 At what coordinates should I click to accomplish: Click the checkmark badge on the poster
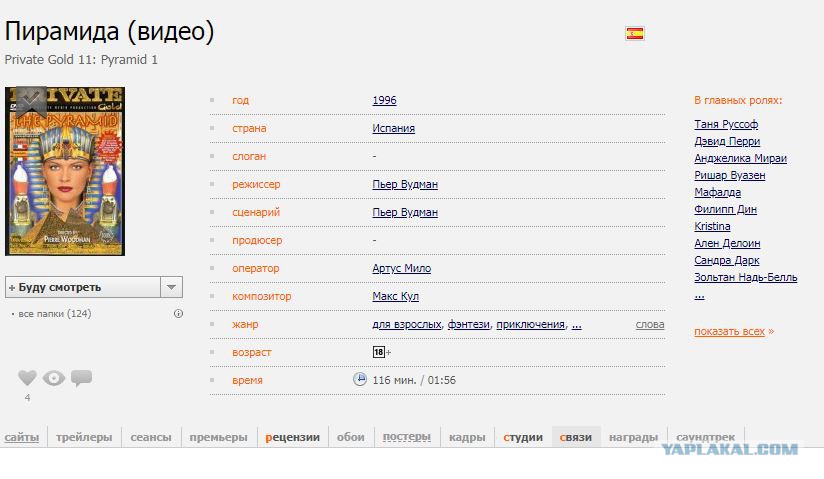tap(31, 98)
